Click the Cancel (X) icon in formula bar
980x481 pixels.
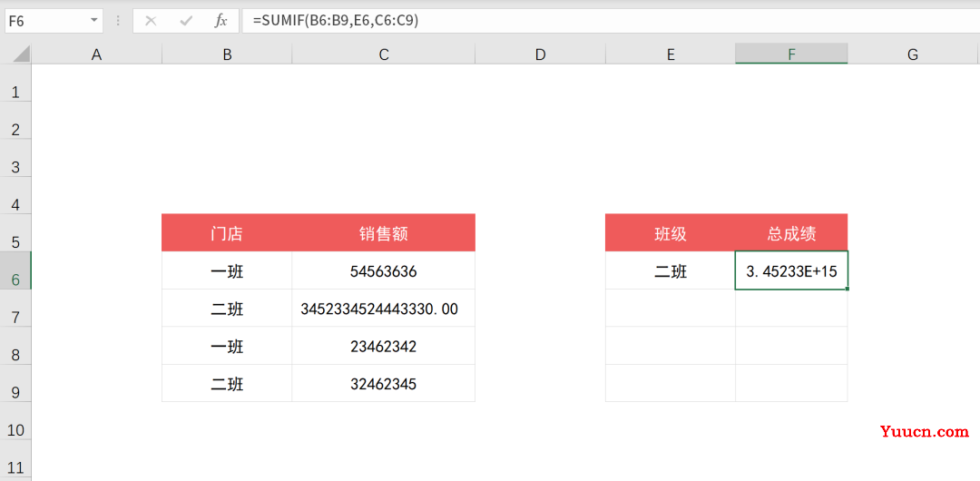click(151, 21)
